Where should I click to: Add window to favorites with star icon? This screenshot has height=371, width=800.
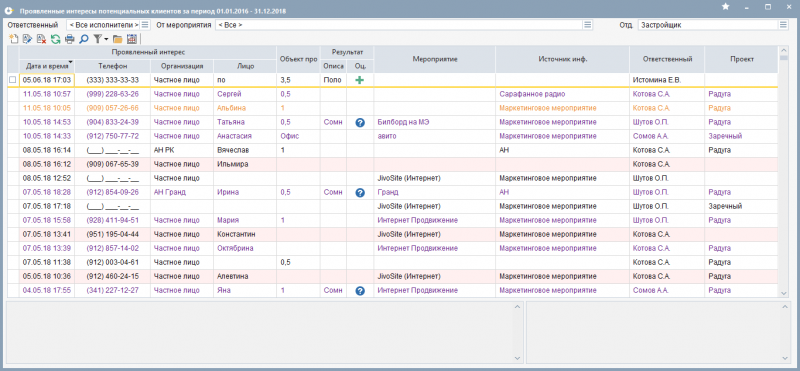(726, 7)
